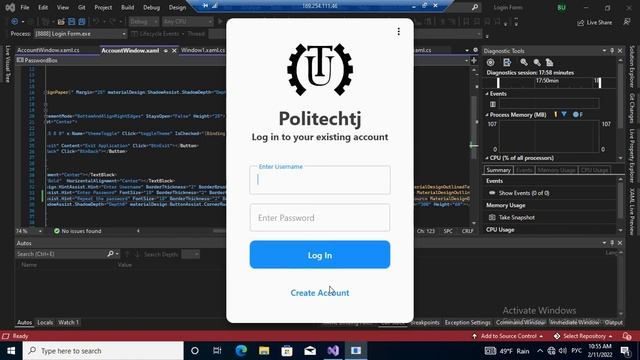Click Select Repository in status bar
Viewport: 640px width, 360px height.
[583, 336]
